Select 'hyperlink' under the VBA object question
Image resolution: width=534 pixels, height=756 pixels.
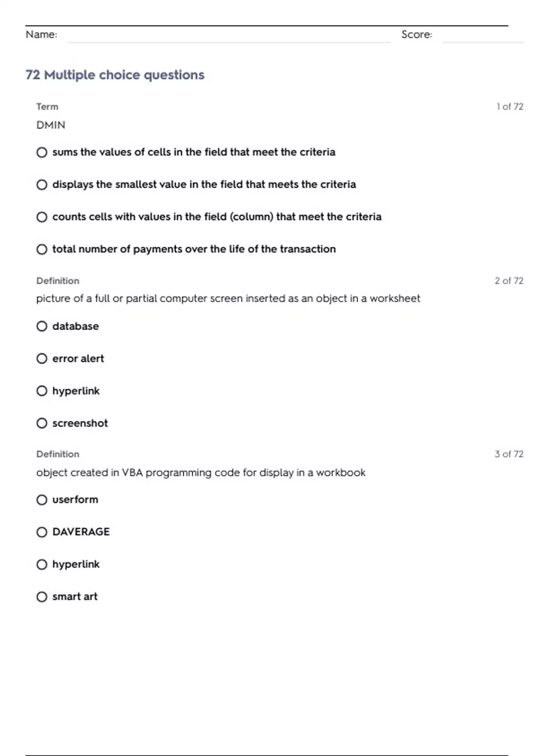click(42, 565)
